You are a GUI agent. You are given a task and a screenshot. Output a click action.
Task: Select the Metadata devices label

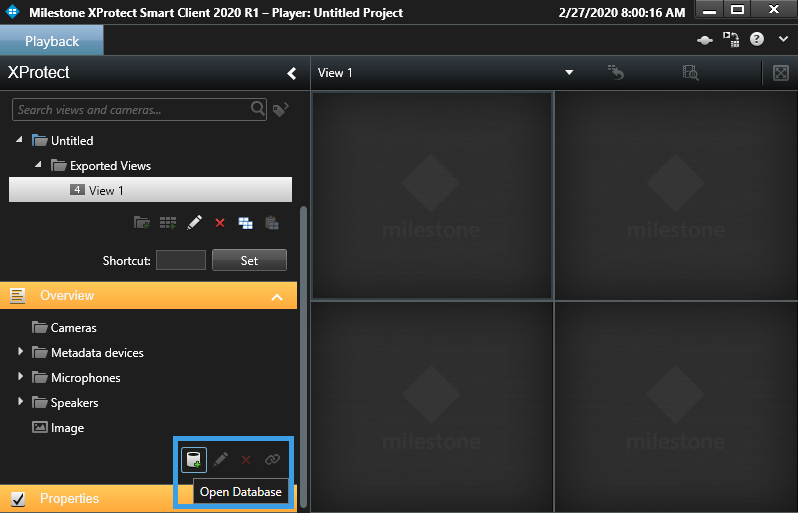click(97, 353)
